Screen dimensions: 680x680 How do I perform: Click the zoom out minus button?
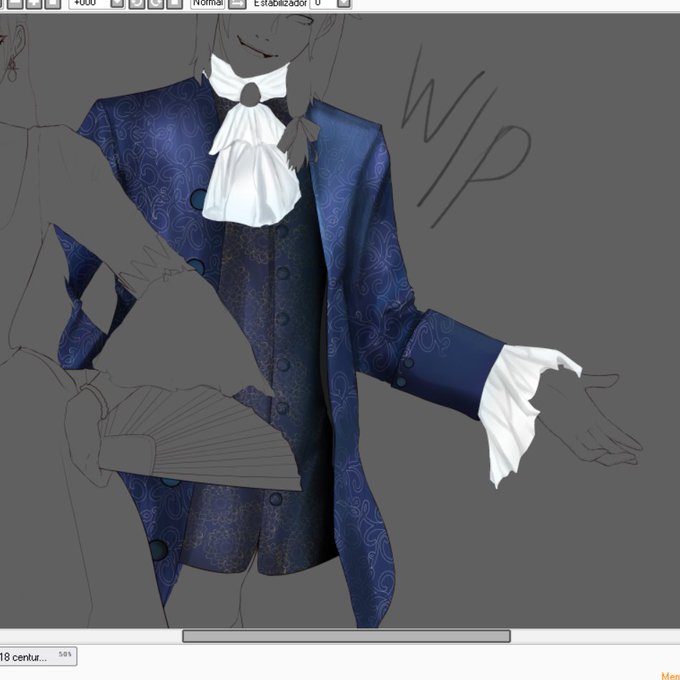15,3
